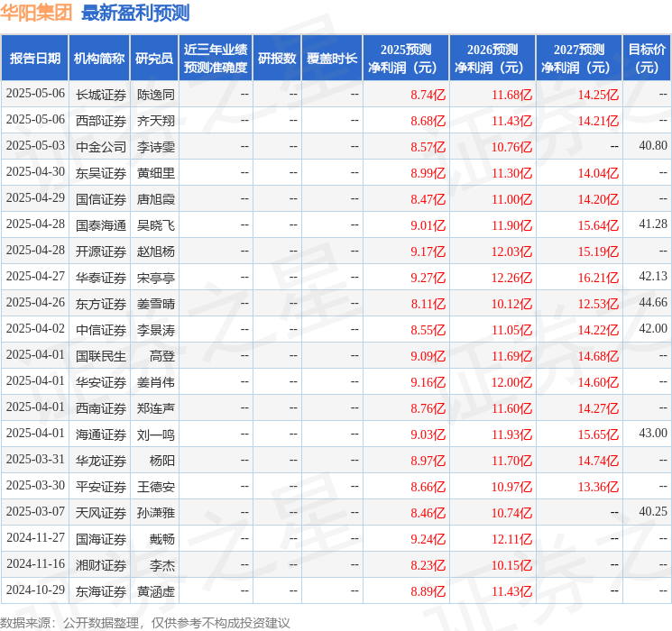Click the 2027预测净利润 column header
672x631 pixels.
579,59
